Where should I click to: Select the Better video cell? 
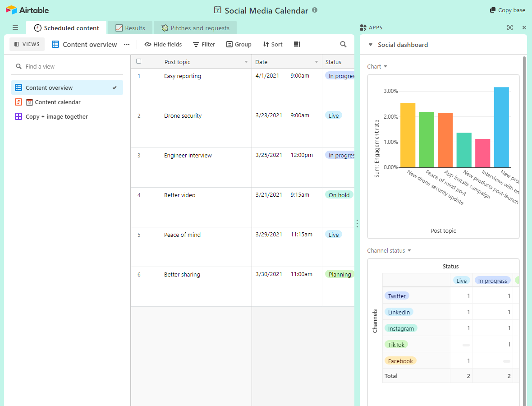coord(191,208)
